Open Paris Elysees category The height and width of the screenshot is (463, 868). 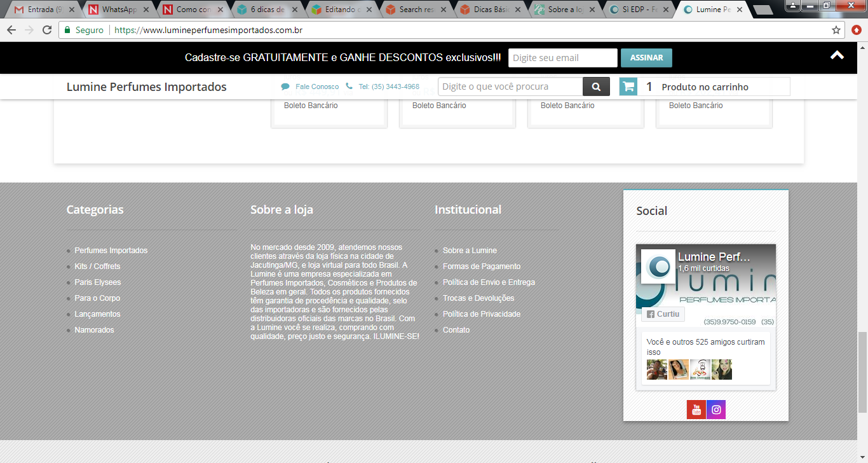click(98, 282)
